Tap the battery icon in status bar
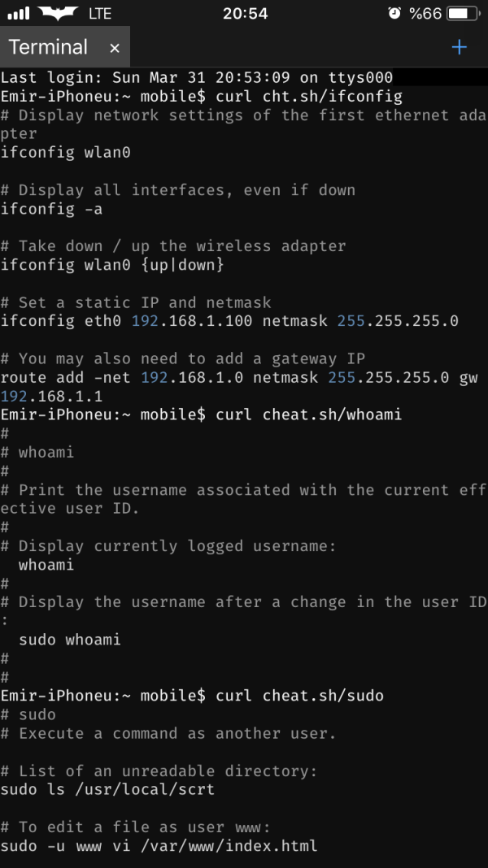 point(460,14)
